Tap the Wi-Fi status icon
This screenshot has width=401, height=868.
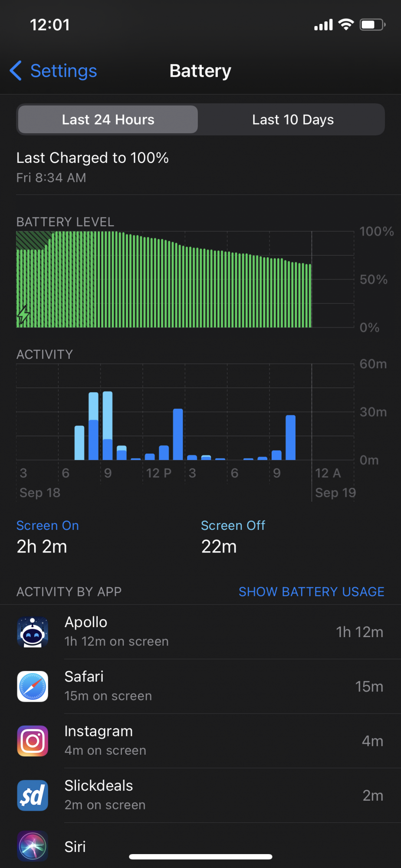[x=346, y=25]
